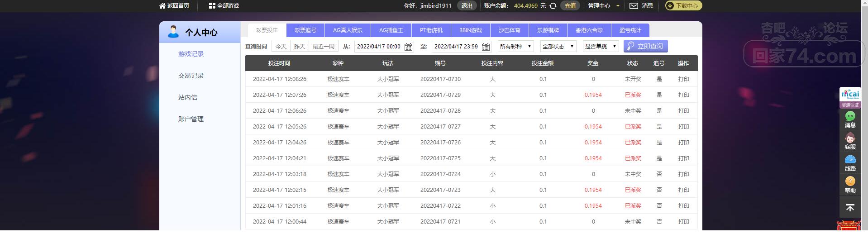Switch to the BBIN游戏 tab

(x=471, y=30)
